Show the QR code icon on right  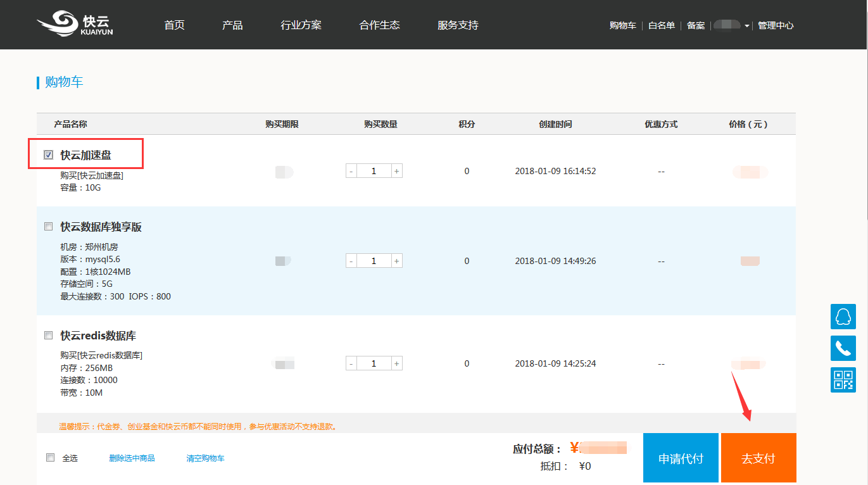pyautogui.click(x=843, y=380)
